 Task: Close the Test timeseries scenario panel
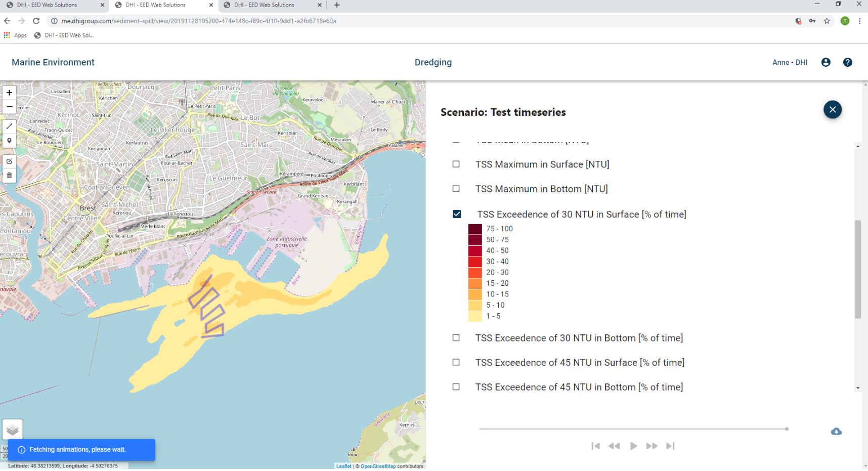(x=832, y=110)
